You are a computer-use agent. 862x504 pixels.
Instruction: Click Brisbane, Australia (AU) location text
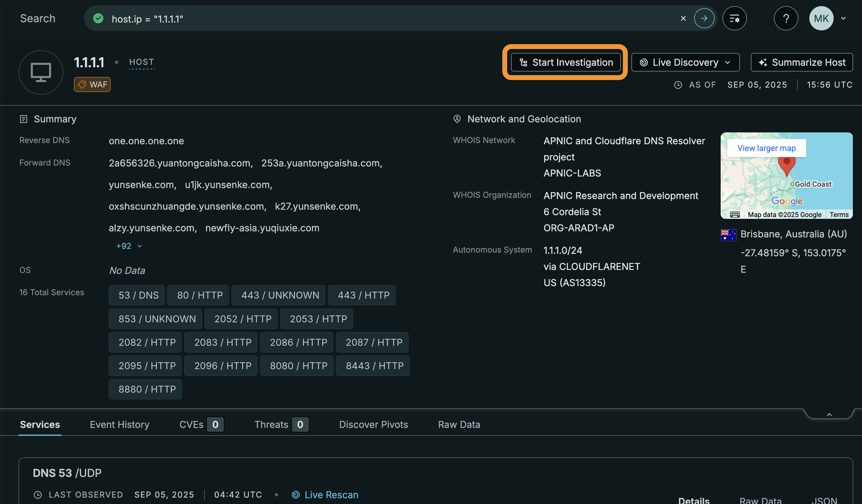793,234
